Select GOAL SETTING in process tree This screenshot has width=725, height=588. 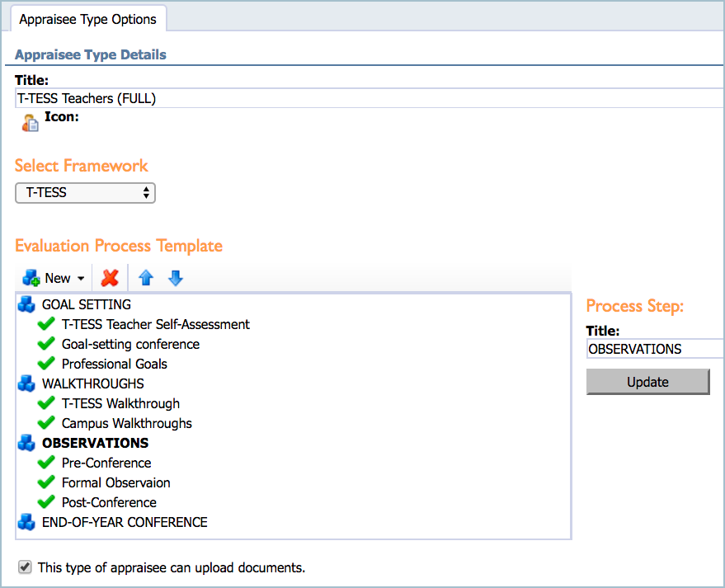(x=87, y=304)
